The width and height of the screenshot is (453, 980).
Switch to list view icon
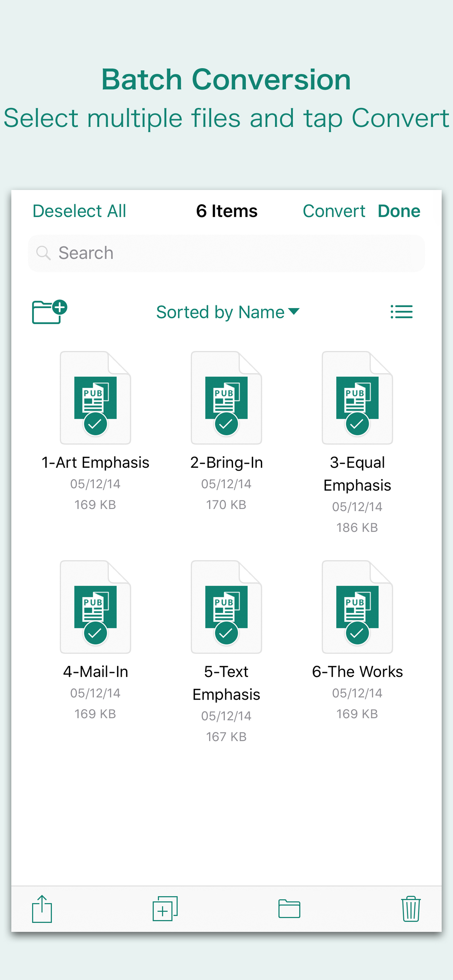401,312
